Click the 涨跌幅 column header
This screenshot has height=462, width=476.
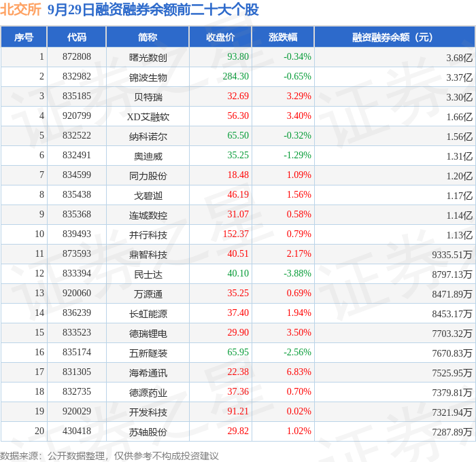pyautogui.click(x=283, y=37)
